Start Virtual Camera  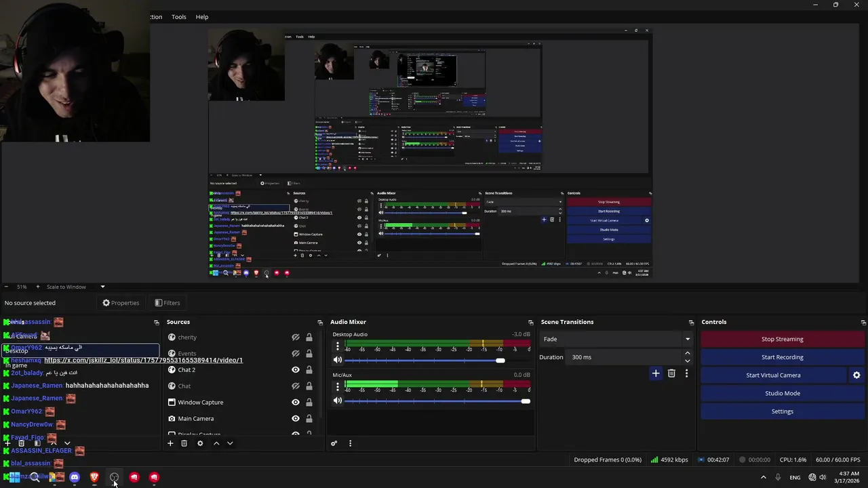click(x=773, y=375)
